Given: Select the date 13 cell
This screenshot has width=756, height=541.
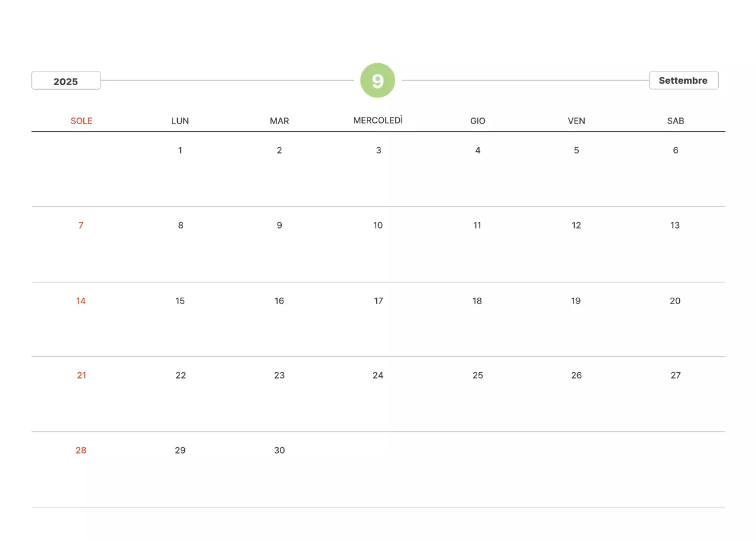Looking at the screenshot, I should 675,225.
